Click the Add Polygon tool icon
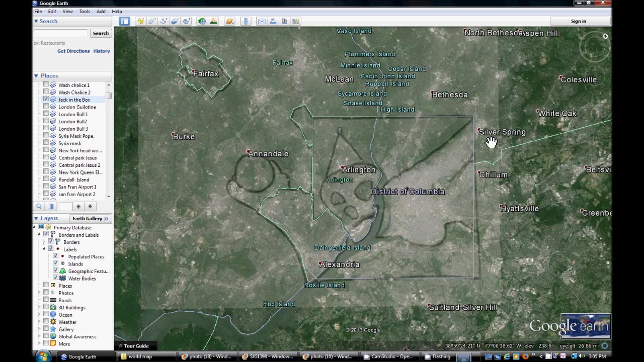Image resolution: width=644 pixels, height=362 pixels. click(x=151, y=21)
